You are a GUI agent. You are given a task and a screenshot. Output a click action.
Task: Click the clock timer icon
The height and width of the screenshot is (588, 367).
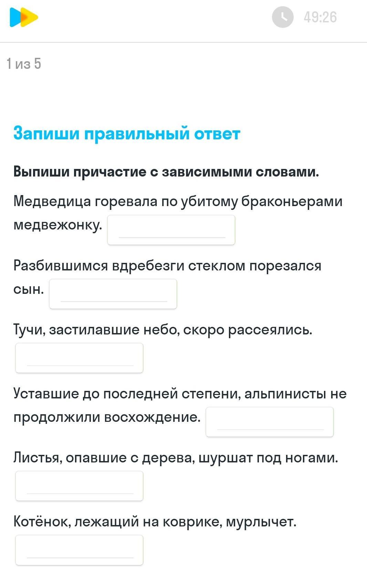tap(283, 17)
